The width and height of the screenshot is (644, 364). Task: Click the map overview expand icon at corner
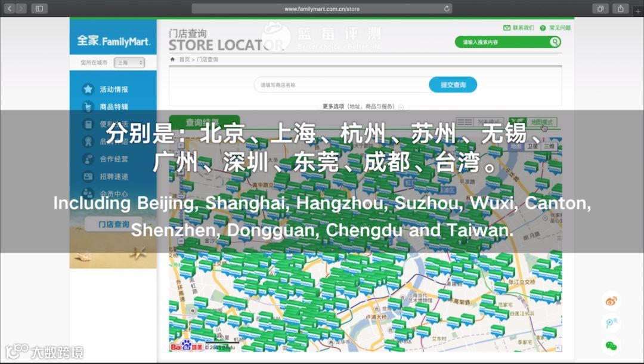tap(558, 348)
